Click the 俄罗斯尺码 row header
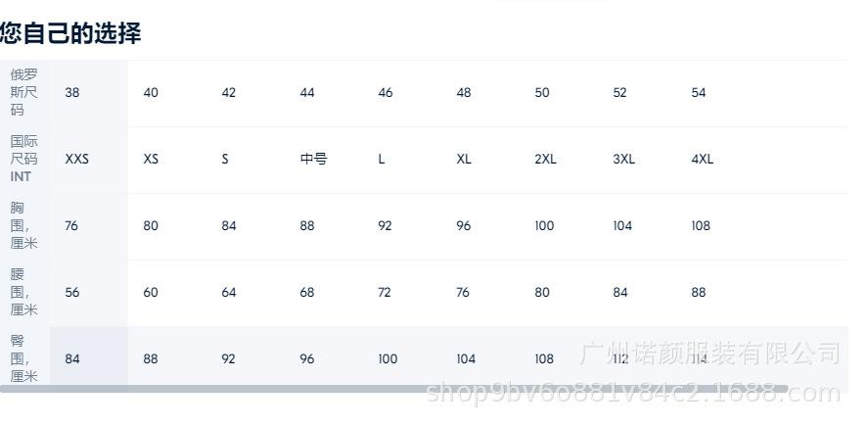 coord(24,92)
